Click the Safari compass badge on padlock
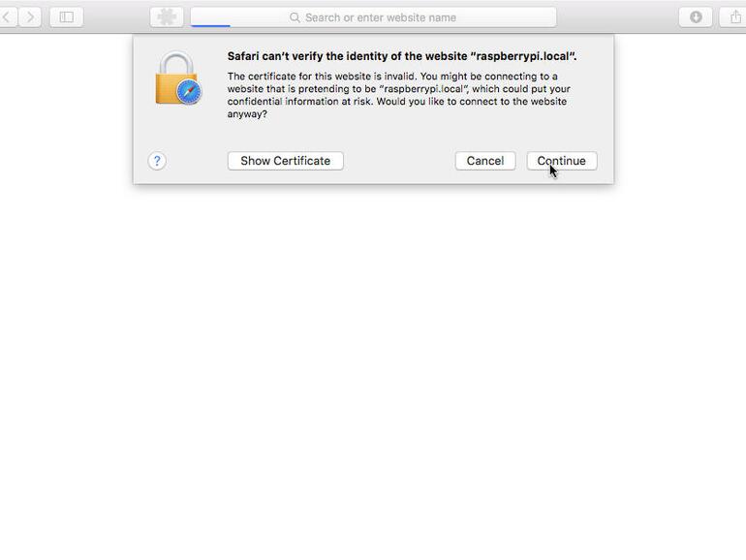This screenshot has width=746, height=560. pyautogui.click(x=189, y=91)
